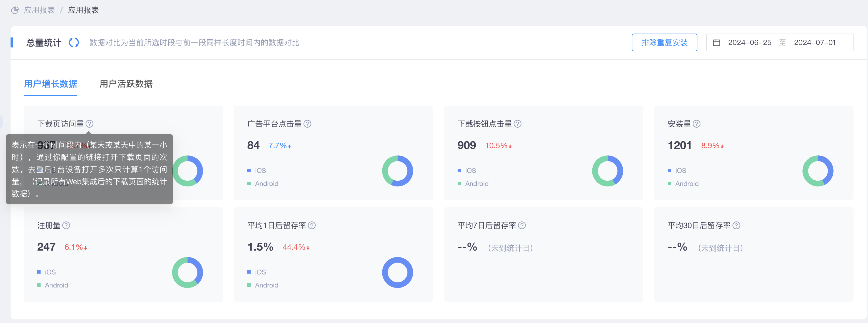Switch to 用户活跃数据 tab

(126, 84)
